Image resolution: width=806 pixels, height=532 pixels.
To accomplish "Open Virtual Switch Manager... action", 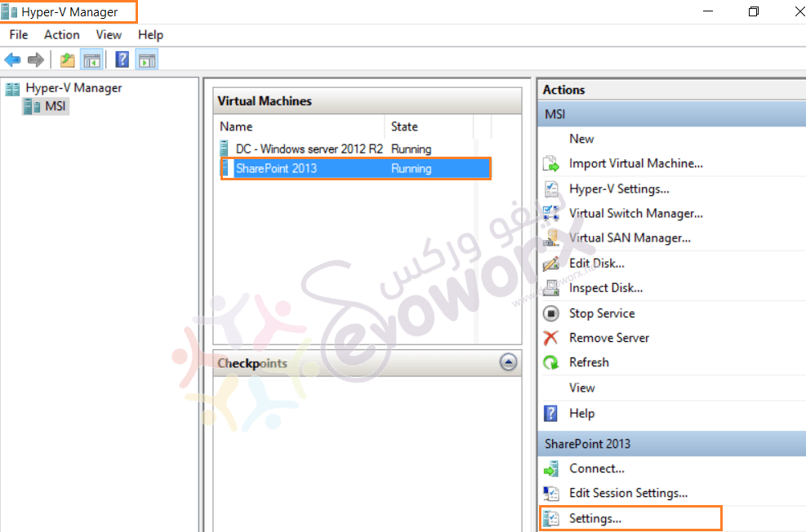I will point(636,213).
